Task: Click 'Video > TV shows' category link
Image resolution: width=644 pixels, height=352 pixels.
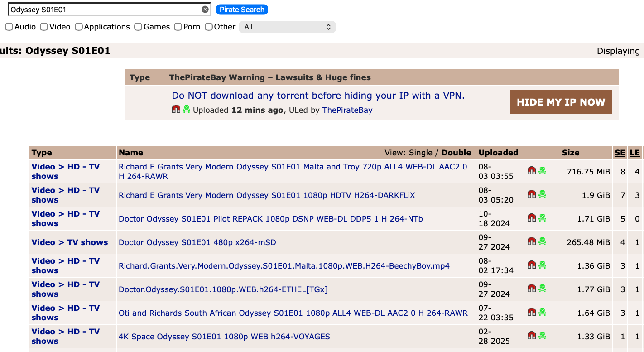Action: pos(70,242)
